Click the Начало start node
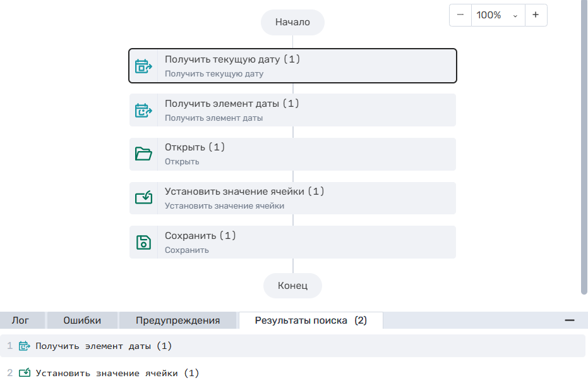The height and width of the screenshot is (385, 588). (292, 22)
